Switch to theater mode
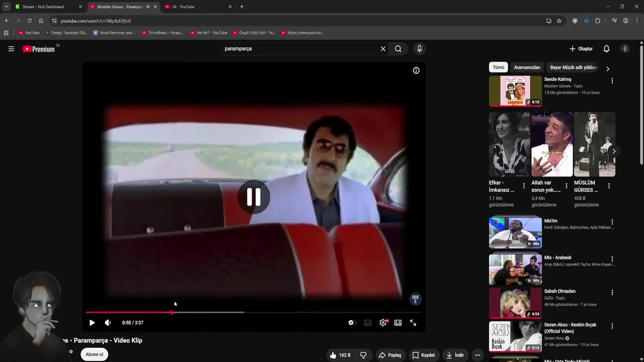The width and height of the screenshot is (644, 362). coord(398,323)
